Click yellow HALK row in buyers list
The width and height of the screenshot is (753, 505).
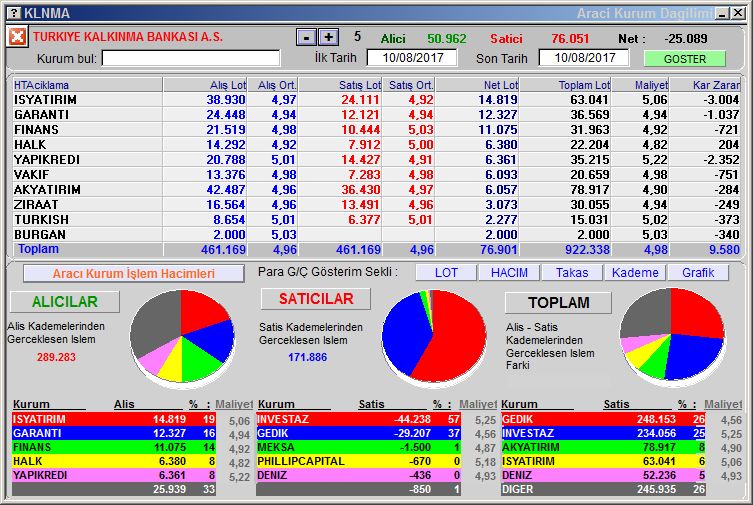[114, 461]
